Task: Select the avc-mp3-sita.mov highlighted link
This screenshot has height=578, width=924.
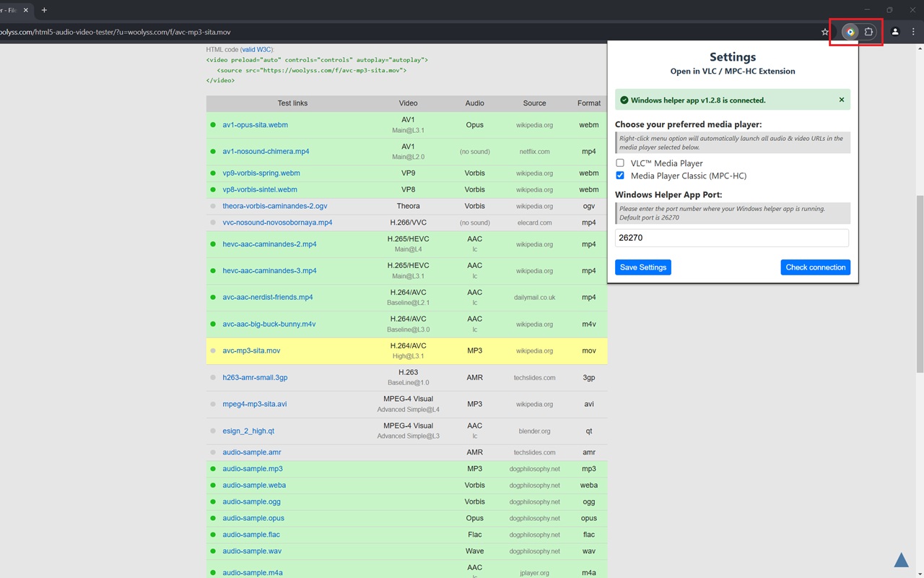Action: click(251, 351)
